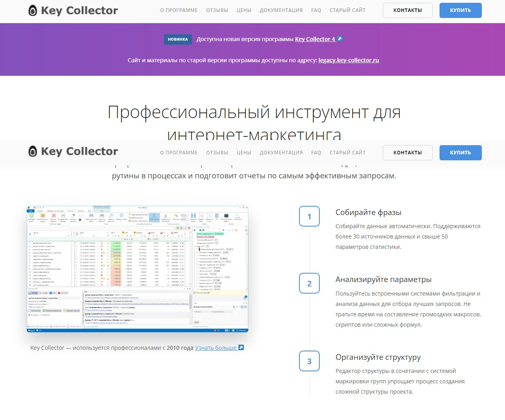
Task: Enable the Сниппеты checkbox
Action: pyautogui.click(x=41, y=315)
